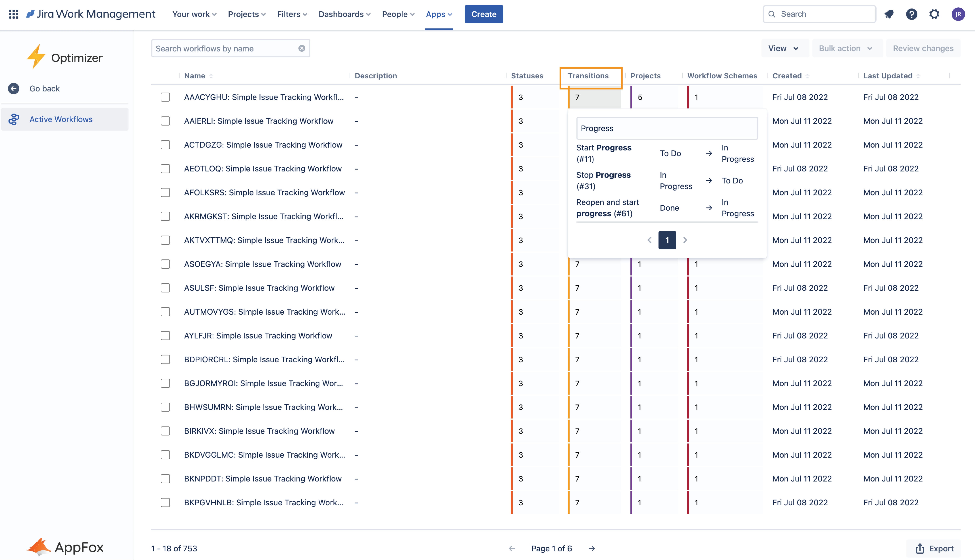Image resolution: width=975 pixels, height=560 pixels.
Task: Open Jira settings gear icon
Action: coord(935,14)
